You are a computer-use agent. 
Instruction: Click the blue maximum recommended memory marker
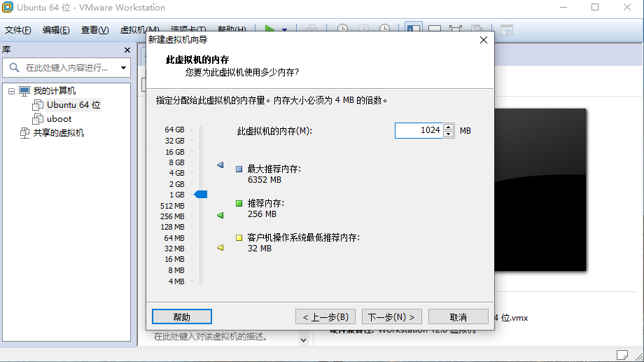[220, 165]
